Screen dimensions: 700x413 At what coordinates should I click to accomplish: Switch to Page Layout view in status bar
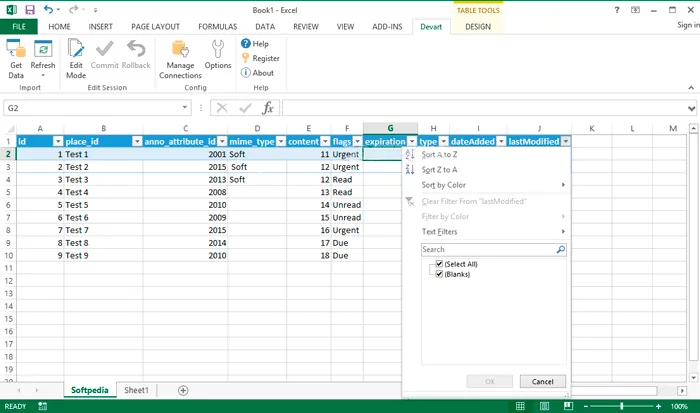544,406
